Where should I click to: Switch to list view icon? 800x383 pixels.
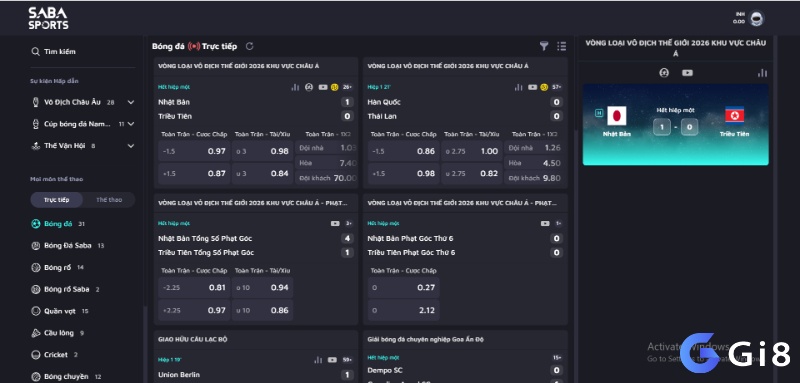pyautogui.click(x=562, y=46)
